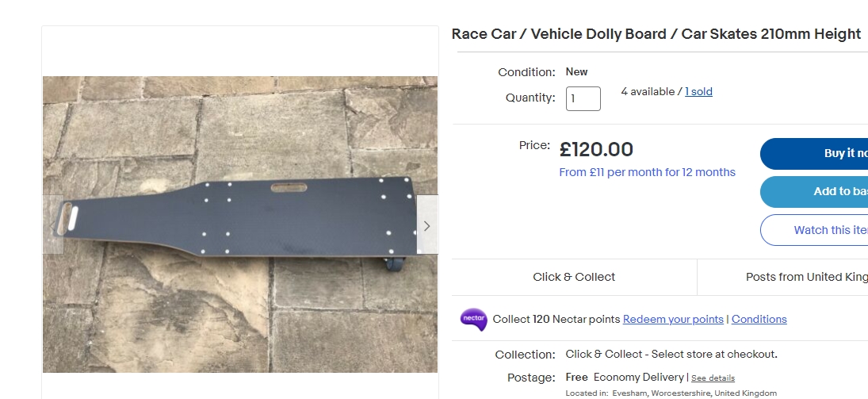This screenshot has width=868, height=399.
Task: Click the £120.00 price text
Action: [595, 149]
